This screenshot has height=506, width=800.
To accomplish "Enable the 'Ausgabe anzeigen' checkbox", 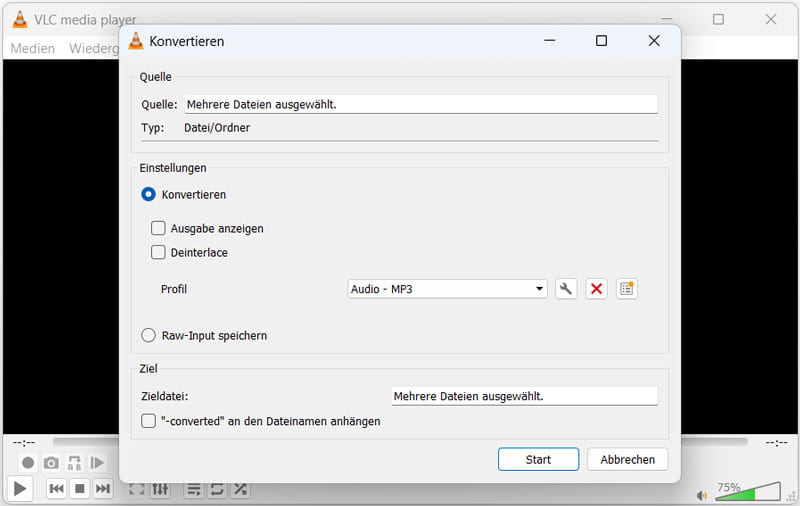I will pyautogui.click(x=158, y=228).
